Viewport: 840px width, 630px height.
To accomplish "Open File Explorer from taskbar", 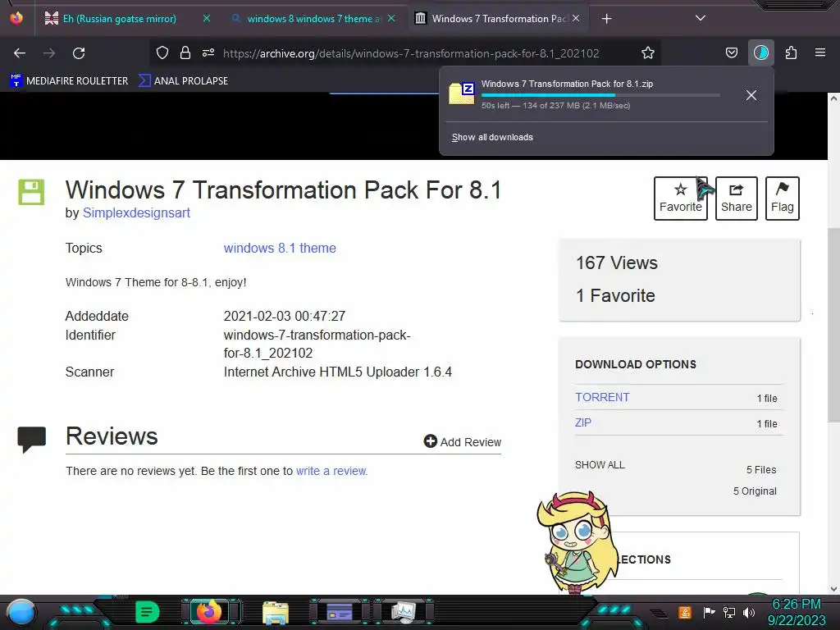I will click(x=276, y=612).
